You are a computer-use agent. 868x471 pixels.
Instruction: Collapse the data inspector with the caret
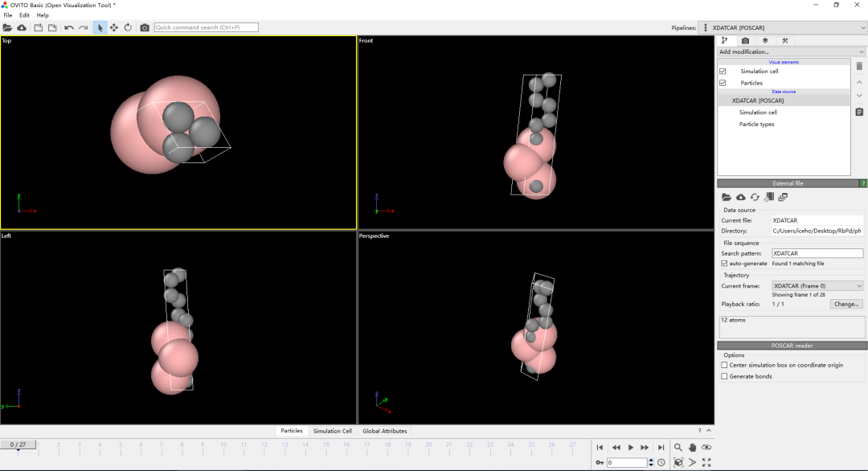pyautogui.click(x=709, y=431)
